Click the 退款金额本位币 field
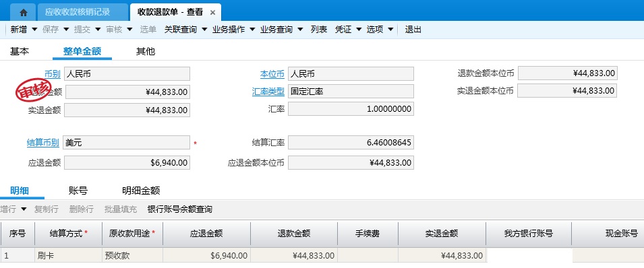Image resolution: width=644 pixels, height=268 pixels. click(x=568, y=73)
